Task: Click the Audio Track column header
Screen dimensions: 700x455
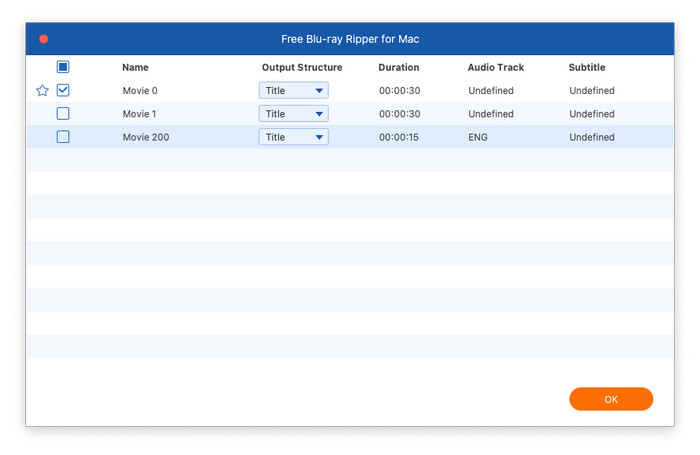Action: click(495, 68)
